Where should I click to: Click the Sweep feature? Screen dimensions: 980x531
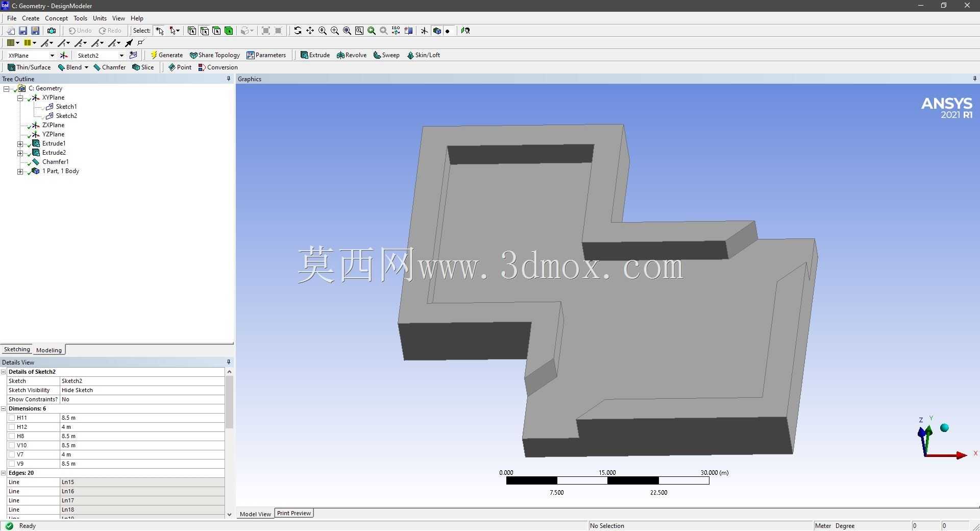point(386,55)
